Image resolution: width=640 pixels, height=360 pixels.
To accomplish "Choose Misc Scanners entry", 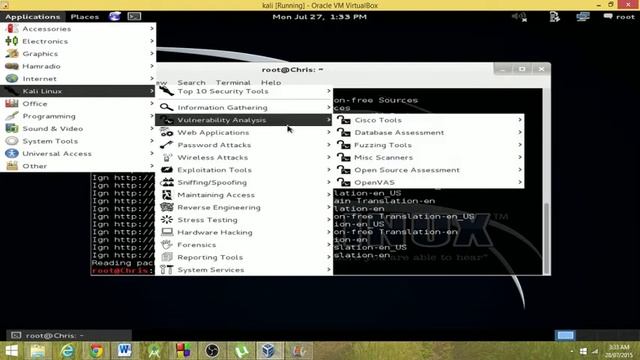I will pyautogui.click(x=429, y=157).
